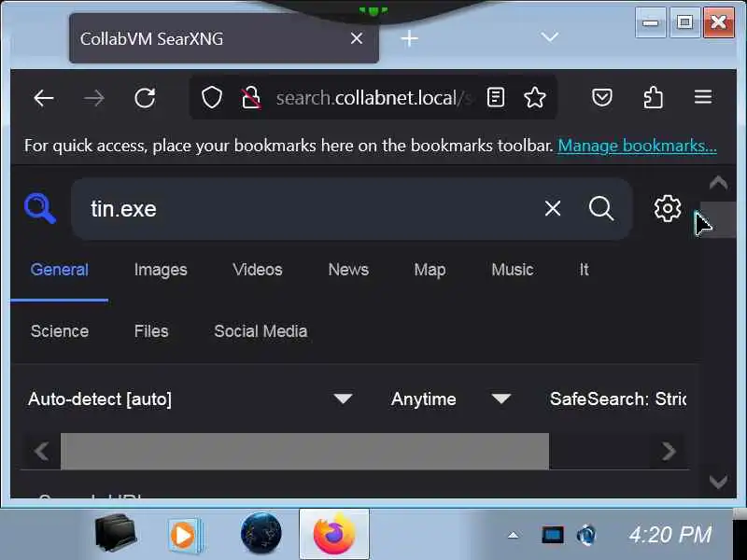Click the horizontal scrollbar left arrow
Viewport: 747px width, 560px height.
[41, 451]
